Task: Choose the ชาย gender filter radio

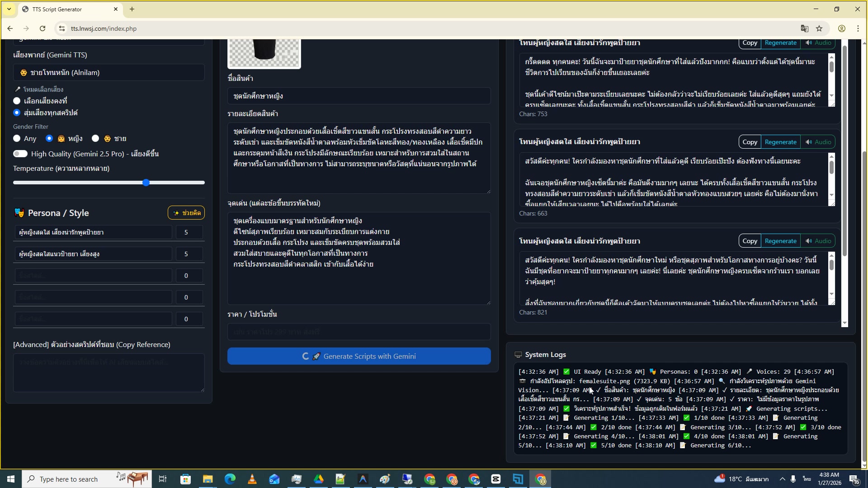Action: click(95, 138)
